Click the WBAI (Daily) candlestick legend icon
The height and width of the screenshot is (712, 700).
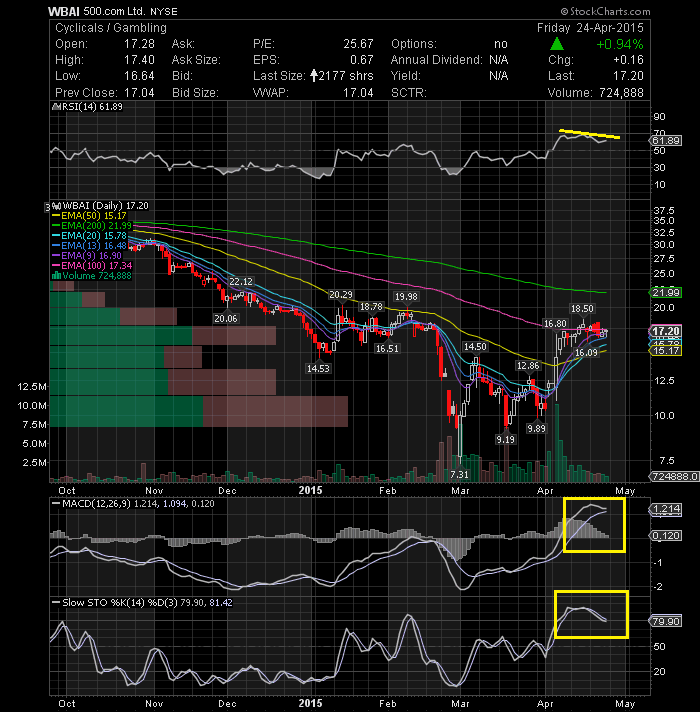tap(57, 206)
